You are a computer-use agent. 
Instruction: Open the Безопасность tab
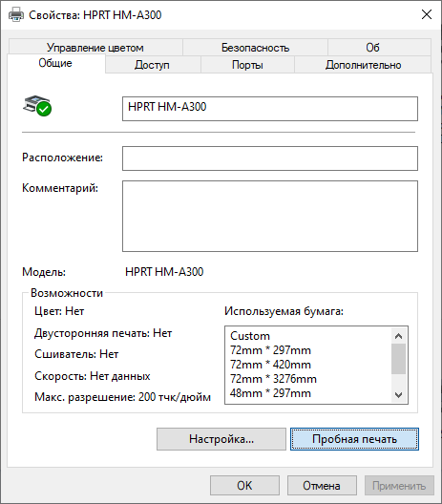click(x=255, y=48)
